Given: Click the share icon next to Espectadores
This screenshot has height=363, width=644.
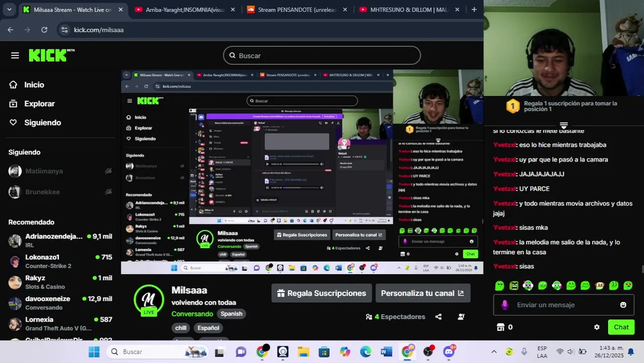Looking at the screenshot, I should point(438,317).
